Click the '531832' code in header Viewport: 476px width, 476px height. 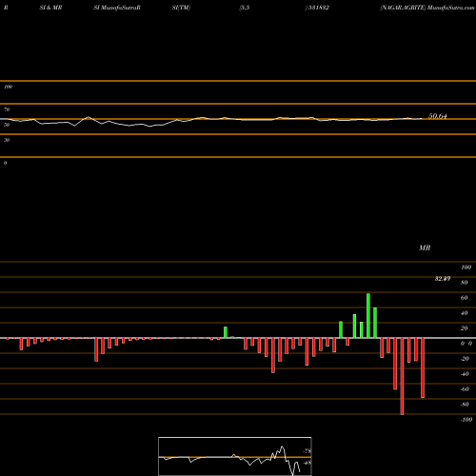coord(318,8)
